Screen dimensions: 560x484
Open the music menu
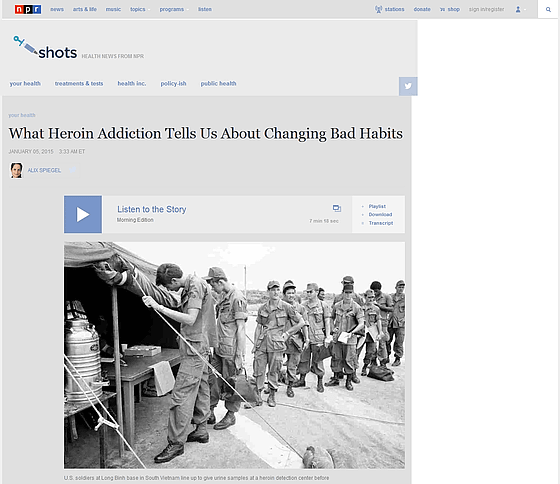coord(113,9)
